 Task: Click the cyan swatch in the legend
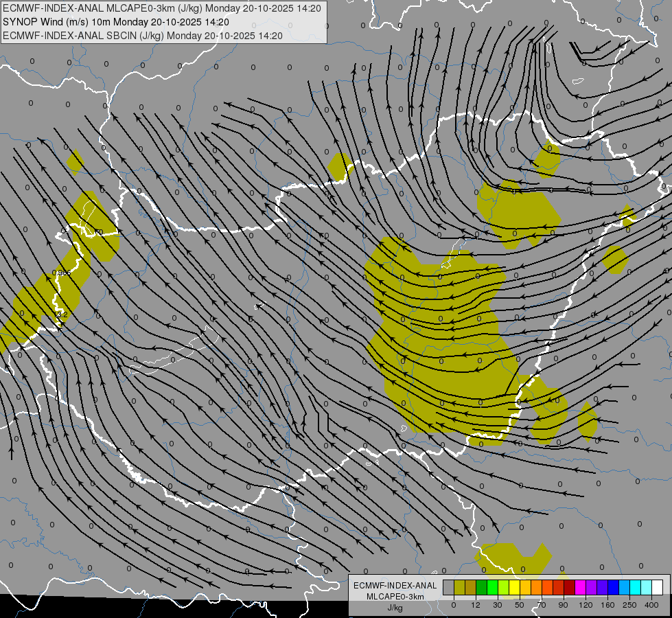pyautogui.click(x=636, y=587)
